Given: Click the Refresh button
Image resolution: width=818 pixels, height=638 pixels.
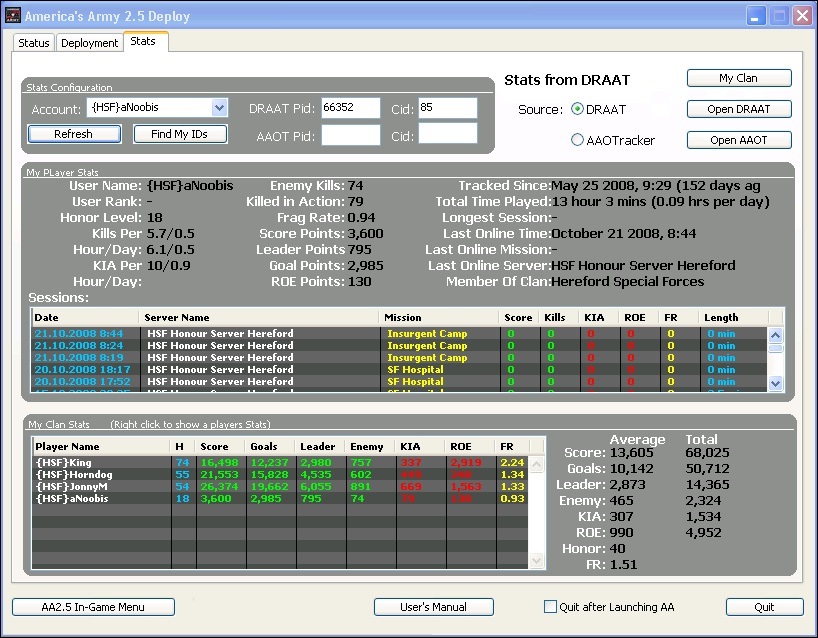Looking at the screenshot, I should coord(74,134).
